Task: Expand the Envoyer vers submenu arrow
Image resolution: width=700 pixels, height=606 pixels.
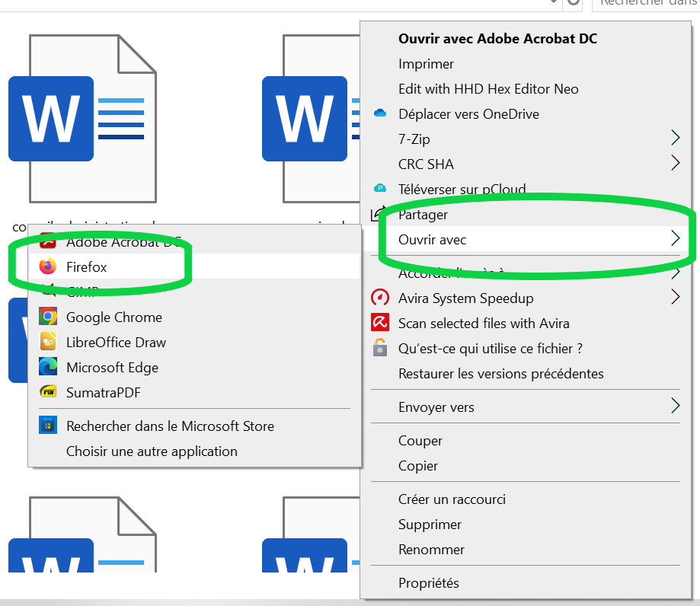Action: (x=674, y=407)
